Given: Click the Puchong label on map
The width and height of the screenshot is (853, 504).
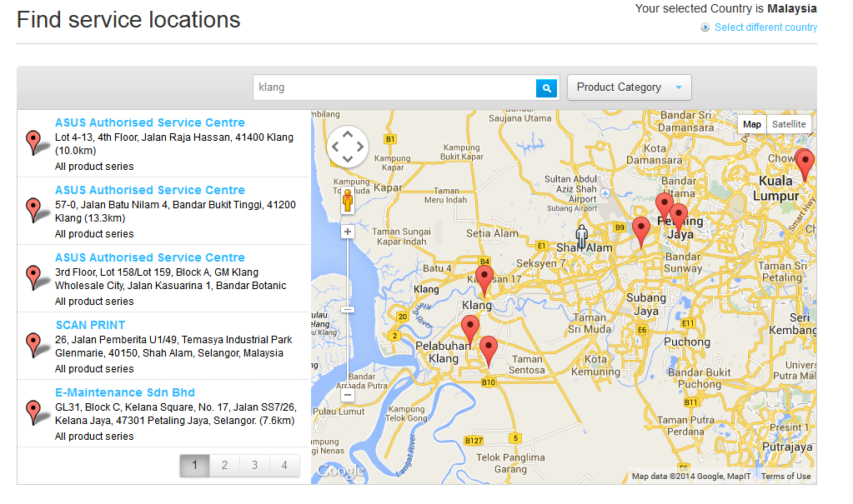Looking at the screenshot, I should click(686, 342).
